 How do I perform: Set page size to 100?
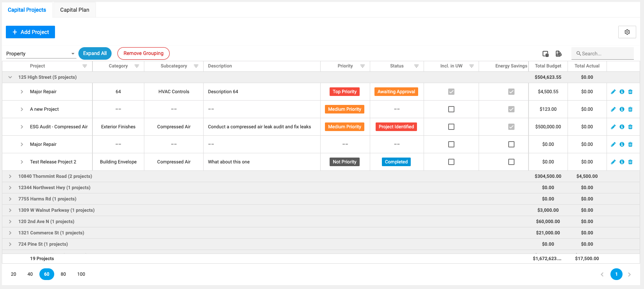[81, 274]
